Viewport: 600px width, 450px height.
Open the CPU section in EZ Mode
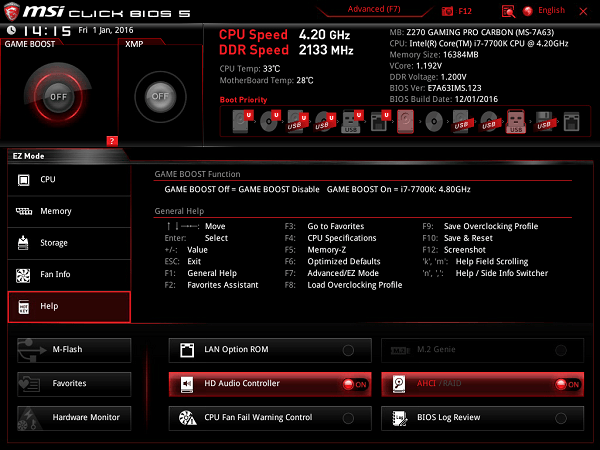[69, 180]
